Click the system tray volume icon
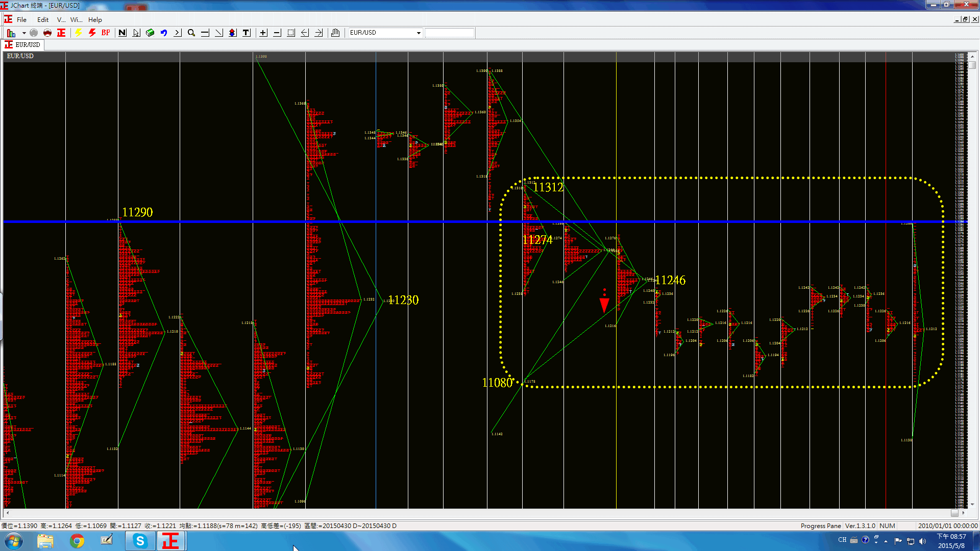Screen dimensions: 980x551 point(922,541)
